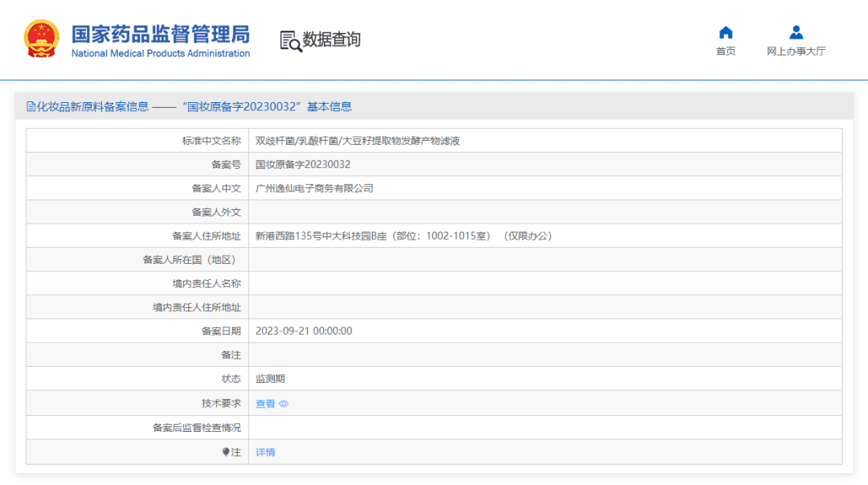Click the 标准中文名称 label

coord(211,141)
